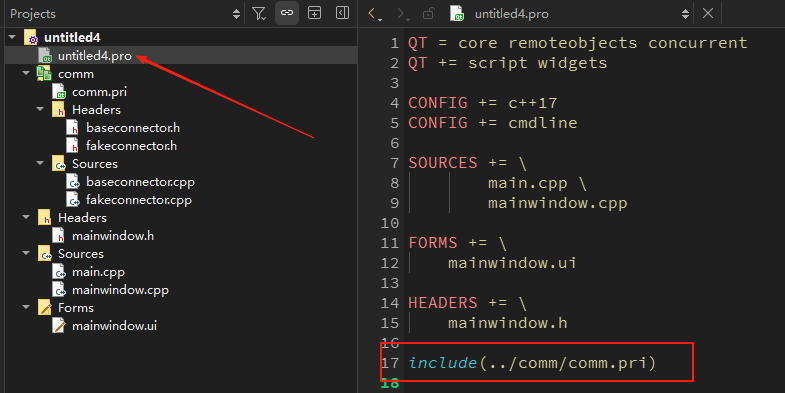Image resolution: width=785 pixels, height=393 pixels.
Task: Click the untitled4 project folder icon
Action: click(31, 38)
